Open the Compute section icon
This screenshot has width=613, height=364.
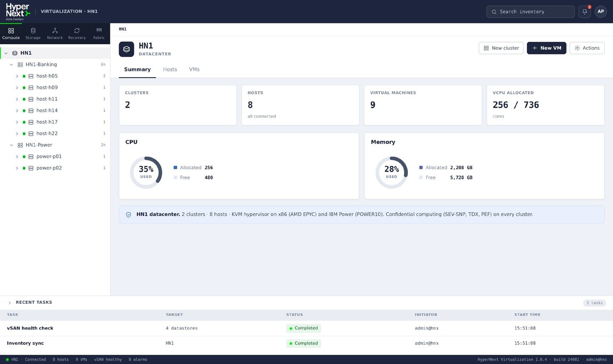(x=11, y=31)
